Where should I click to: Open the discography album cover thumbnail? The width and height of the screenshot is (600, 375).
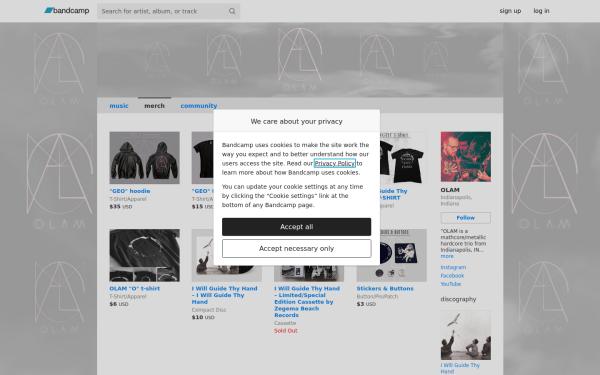466,335
